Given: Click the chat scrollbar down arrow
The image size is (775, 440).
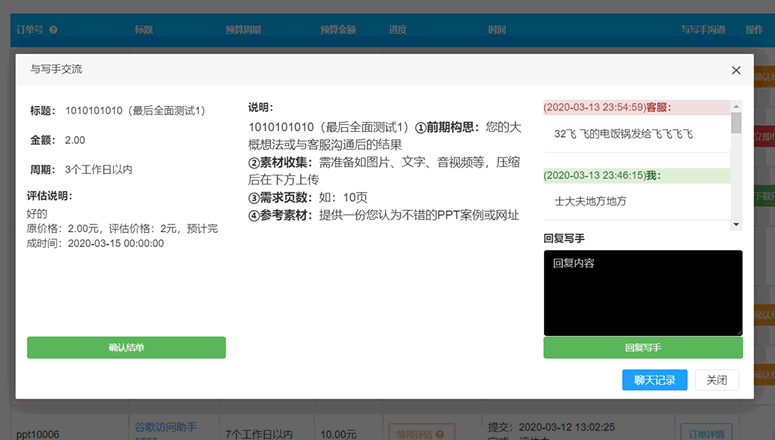Looking at the screenshot, I should [736, 225].
